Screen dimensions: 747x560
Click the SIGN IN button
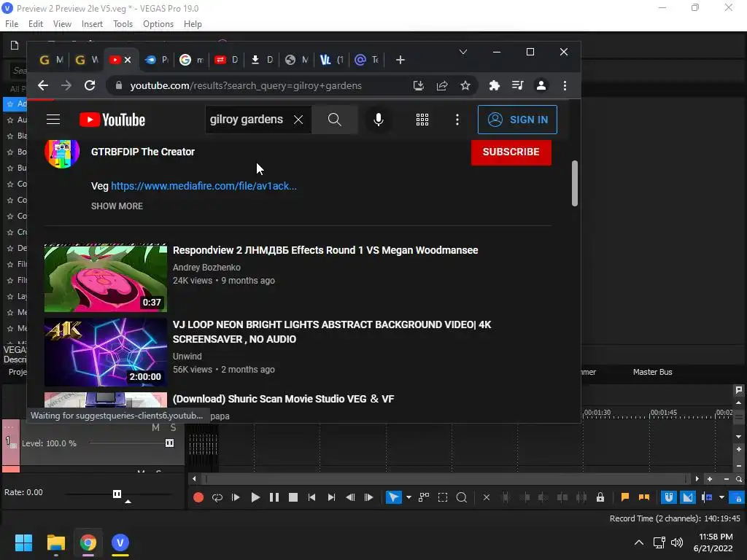coord(517,120)
